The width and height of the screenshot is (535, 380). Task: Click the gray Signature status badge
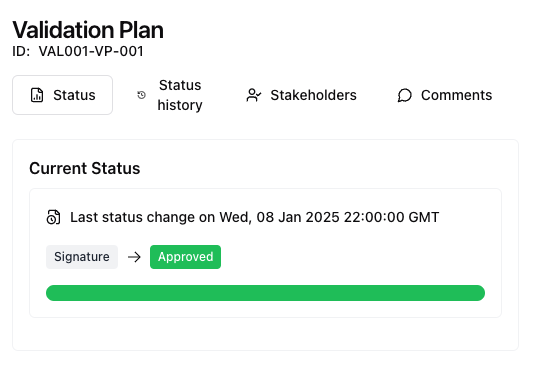pyautogui.click(x=82, y=257)
